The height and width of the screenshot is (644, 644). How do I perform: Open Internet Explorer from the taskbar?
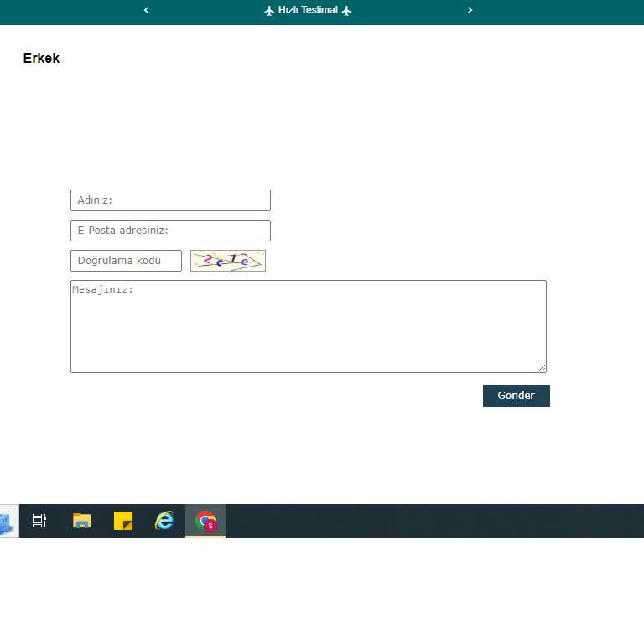pos(164,521)
